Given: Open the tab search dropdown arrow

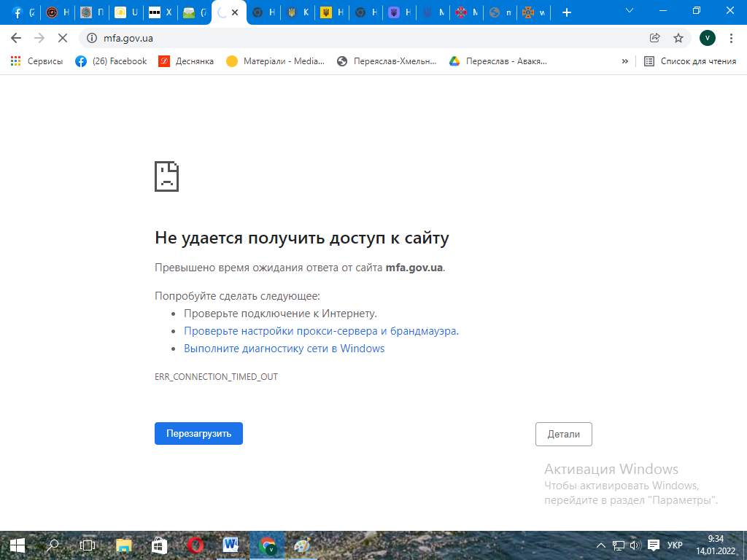Looking at the screenshot, I should click(630, 12).
